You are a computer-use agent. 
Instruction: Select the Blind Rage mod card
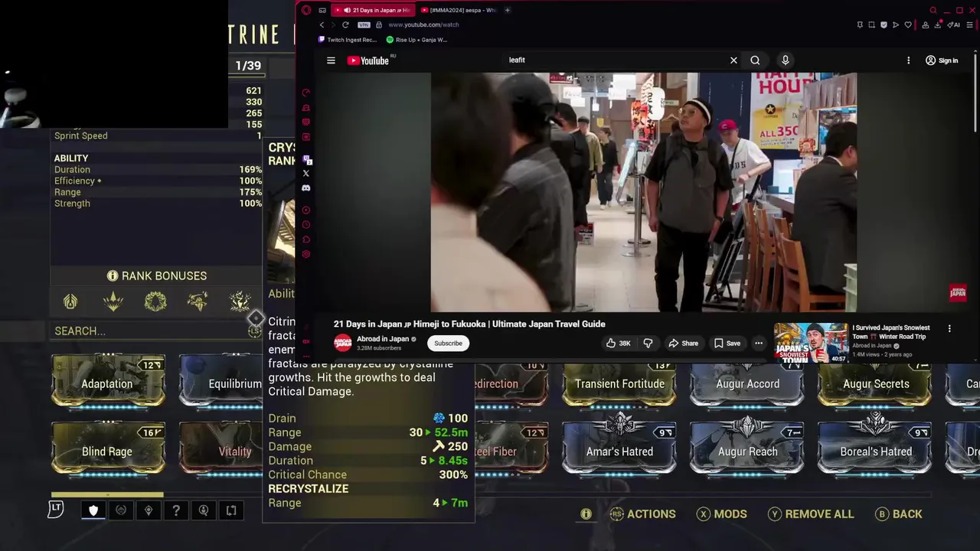pos(107,448)
